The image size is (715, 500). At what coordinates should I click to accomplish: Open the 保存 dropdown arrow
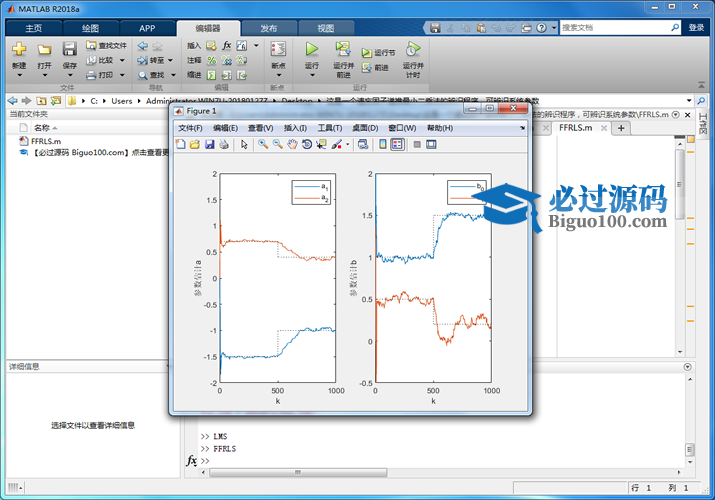[69, 75]
